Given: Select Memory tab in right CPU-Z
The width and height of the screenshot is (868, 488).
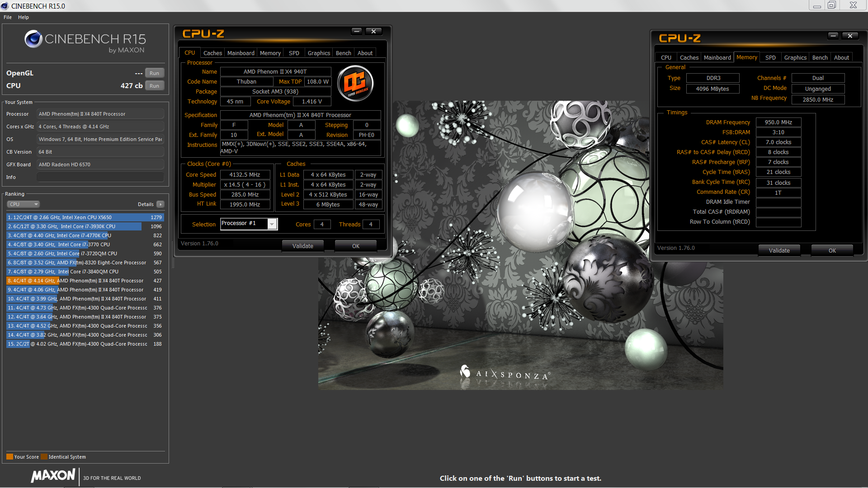Looking at the screenshot, I should click(747, 57).
